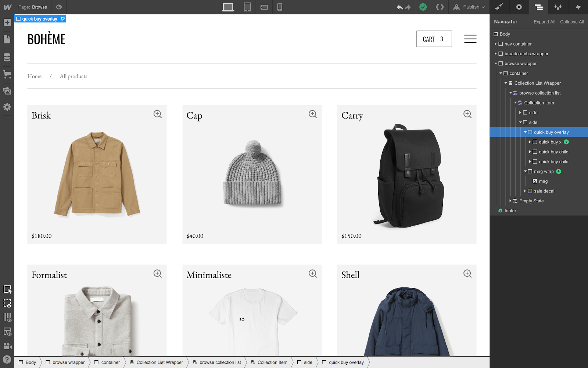
Task: Open the Ecommerce cart panel
Action: pos(7,74)
